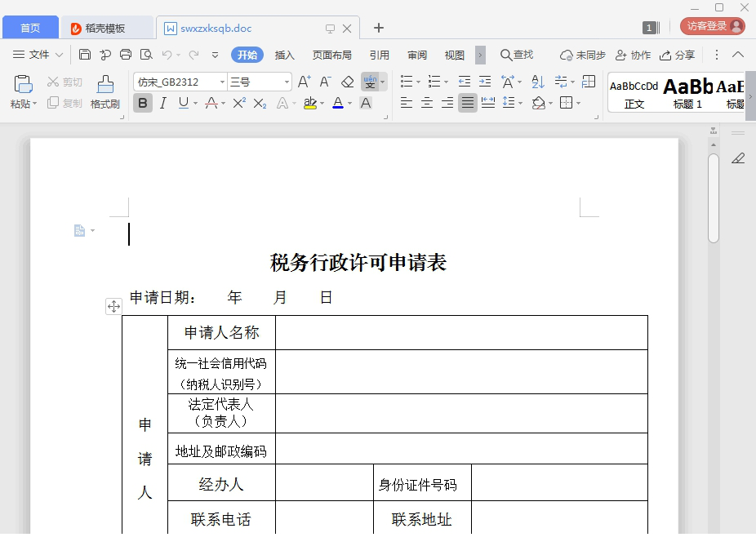Open the 三号 font size dropdown
756x555 pixels.
coord(287,81)
